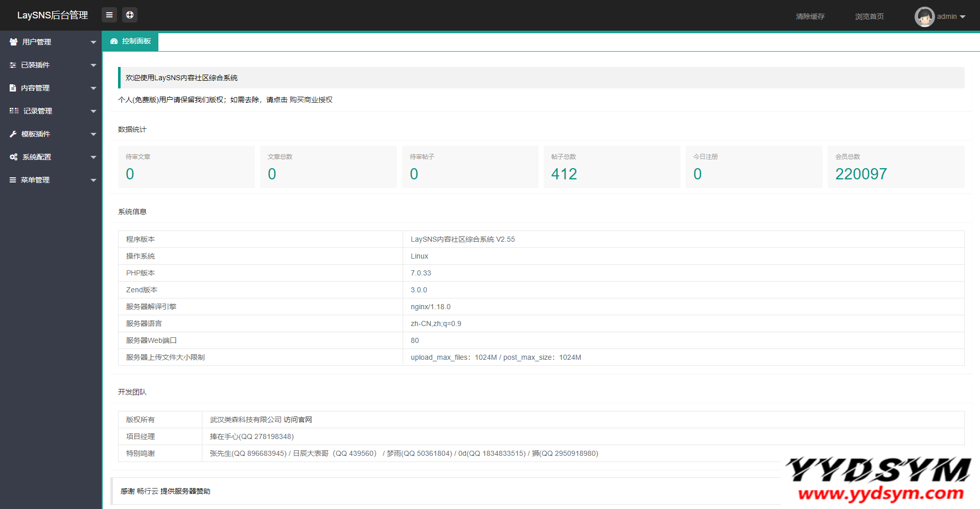The image size is (980, 509).
Task: Click the globe icon in top bar
Action: (x=130, y=15)
